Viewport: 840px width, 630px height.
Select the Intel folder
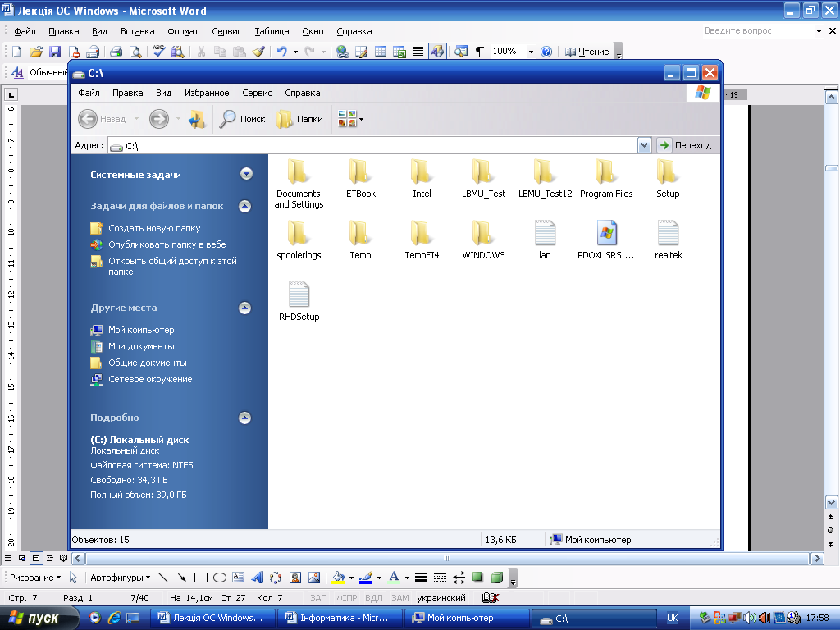pyautogui.click(x=422, y=179)
